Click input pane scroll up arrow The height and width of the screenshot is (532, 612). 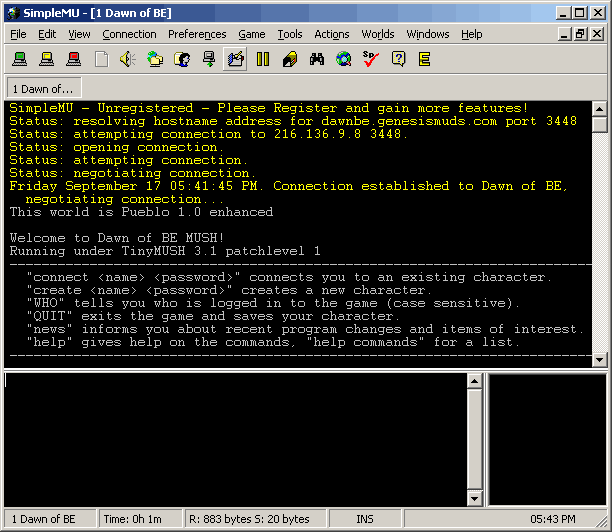click(x=474, y=381)
